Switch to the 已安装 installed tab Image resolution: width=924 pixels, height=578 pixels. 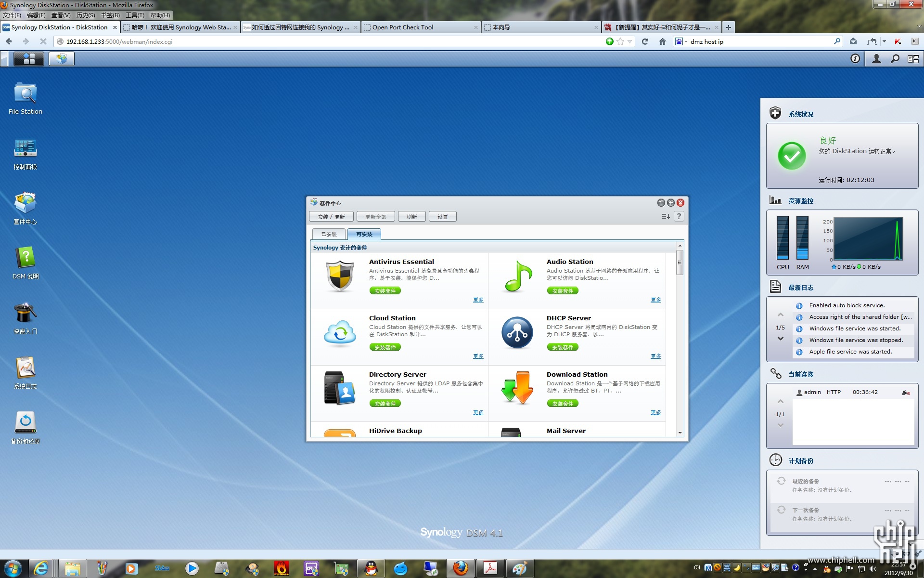[x=329, y=234]
